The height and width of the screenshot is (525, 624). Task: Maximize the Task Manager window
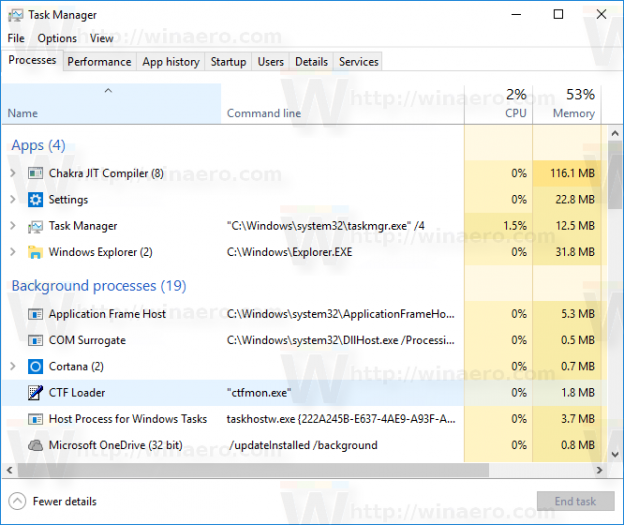pyautogui.click(x=558, y=14)
